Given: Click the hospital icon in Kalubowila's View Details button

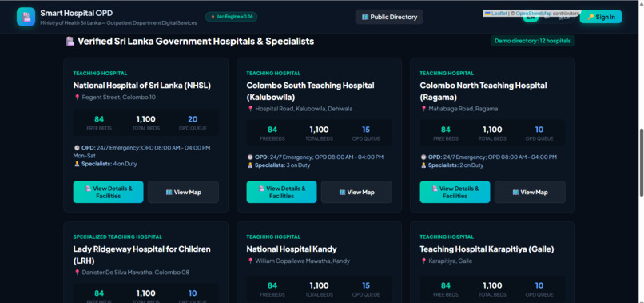Looking at the screenshot, I should [261, 189].
